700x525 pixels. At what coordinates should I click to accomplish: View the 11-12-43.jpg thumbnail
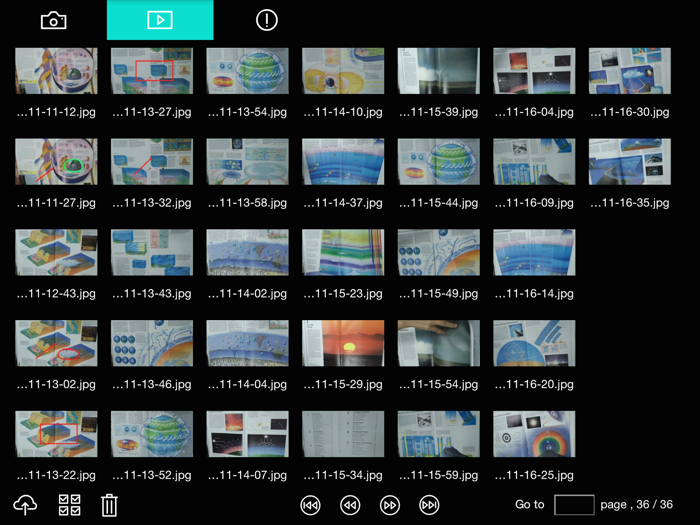[56, 253]
